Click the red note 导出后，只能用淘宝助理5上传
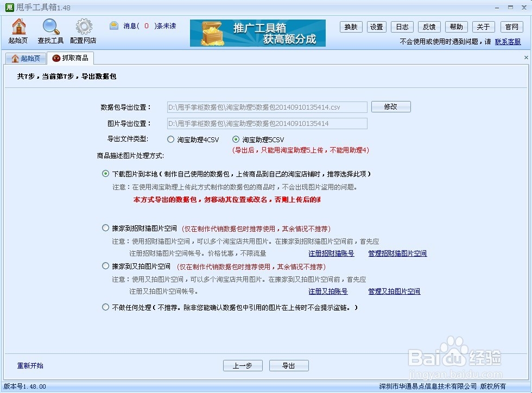This screenshot has width=532, height=393. [x=301, y=150]
